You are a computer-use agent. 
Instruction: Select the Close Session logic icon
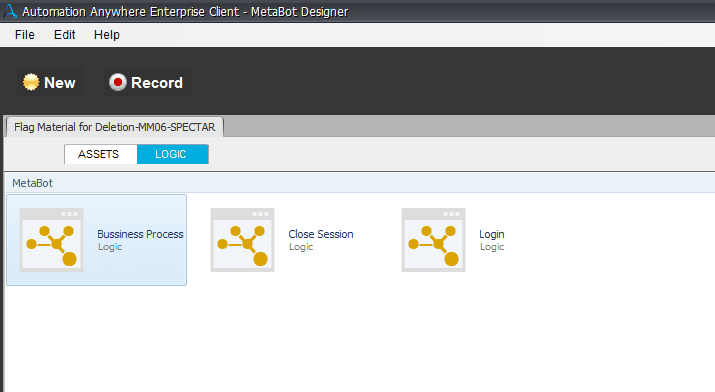[x=242, y=240]
